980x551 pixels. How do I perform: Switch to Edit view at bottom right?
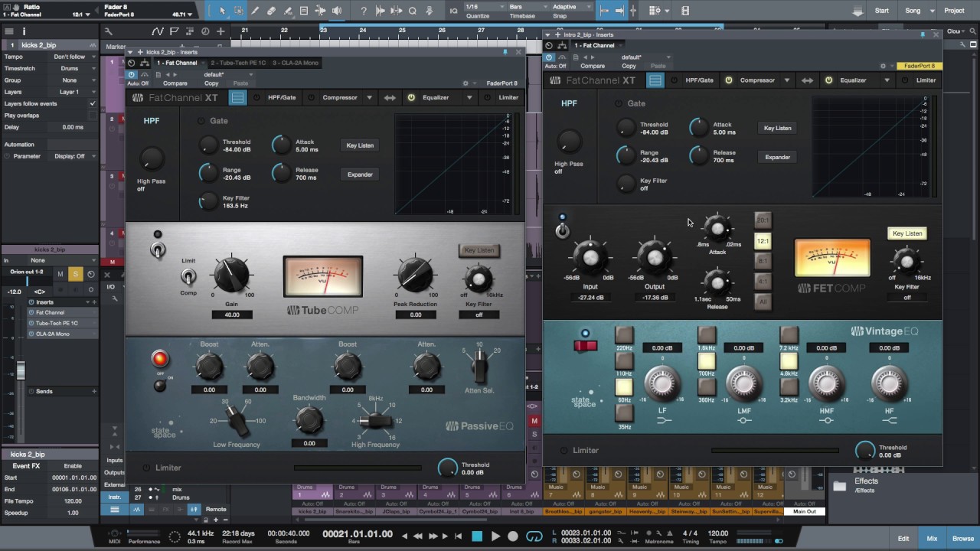[903, 539]
